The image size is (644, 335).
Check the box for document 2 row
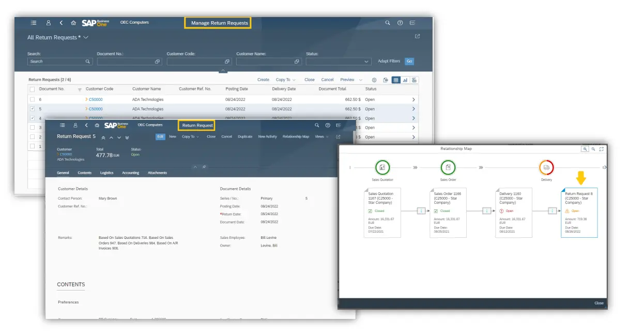[32, 137]
